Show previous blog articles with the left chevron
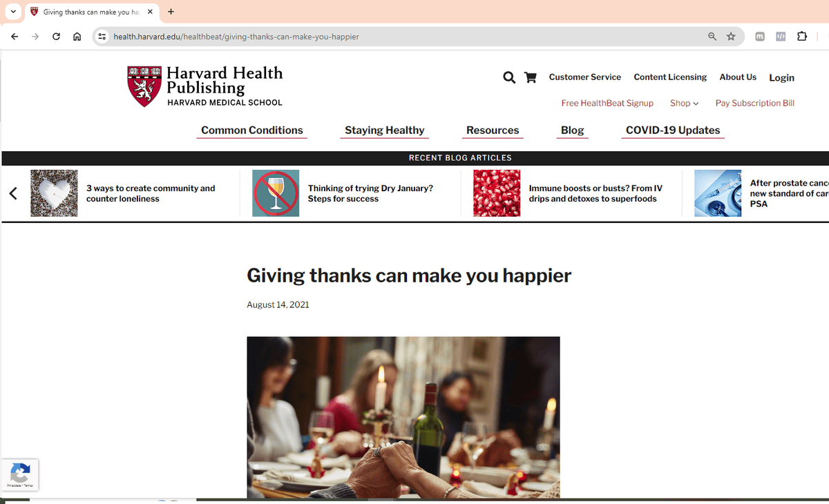The width and height of the screenshot is (829, 504). pos(13,193)
